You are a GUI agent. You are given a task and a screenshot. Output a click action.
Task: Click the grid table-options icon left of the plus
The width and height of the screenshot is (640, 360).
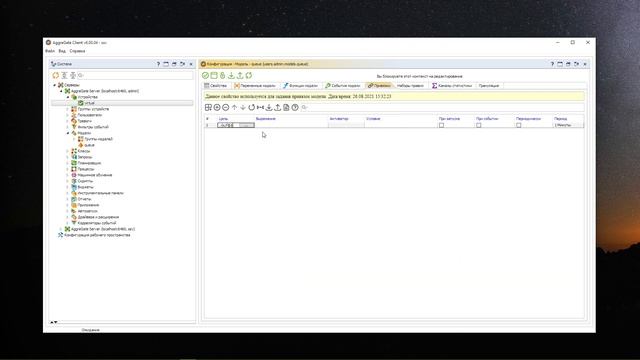coord(208,107)
